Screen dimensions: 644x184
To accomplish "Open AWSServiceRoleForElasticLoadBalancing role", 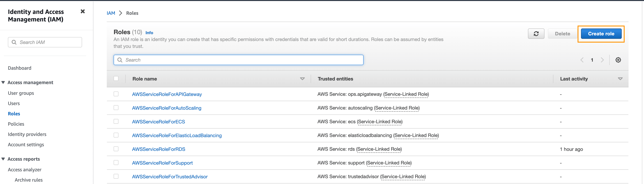I will tap(177, 135).
